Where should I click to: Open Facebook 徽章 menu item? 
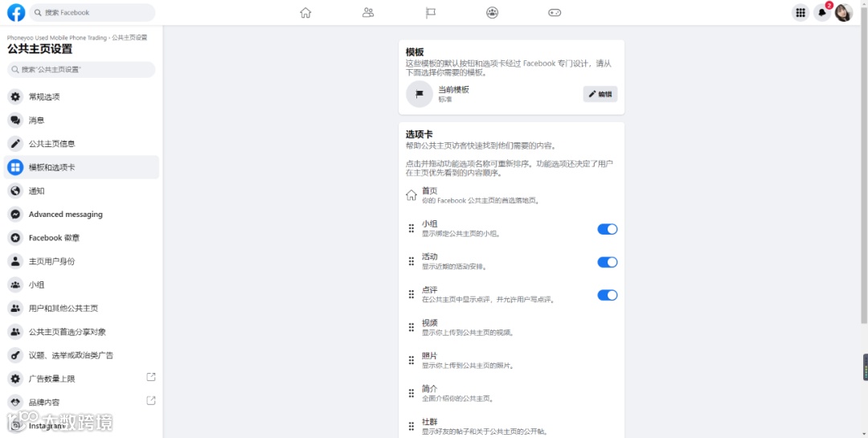coord(81,238)
